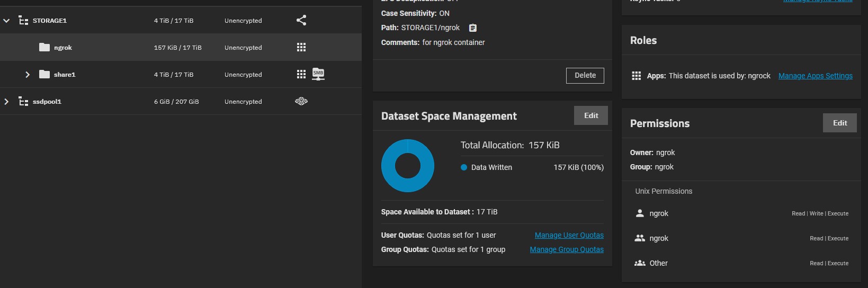Click the comment 'for ngrok container'

point(453,42)
